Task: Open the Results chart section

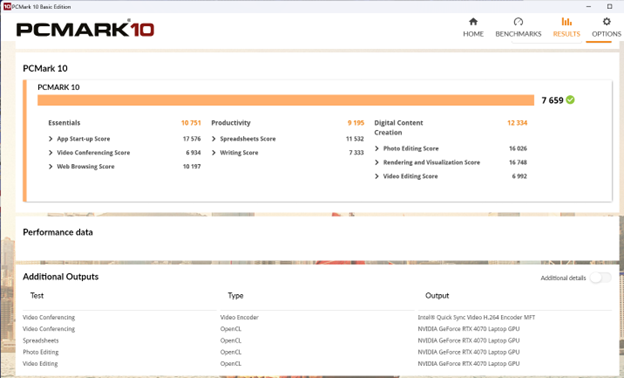Action: click(x=567, y=27)
